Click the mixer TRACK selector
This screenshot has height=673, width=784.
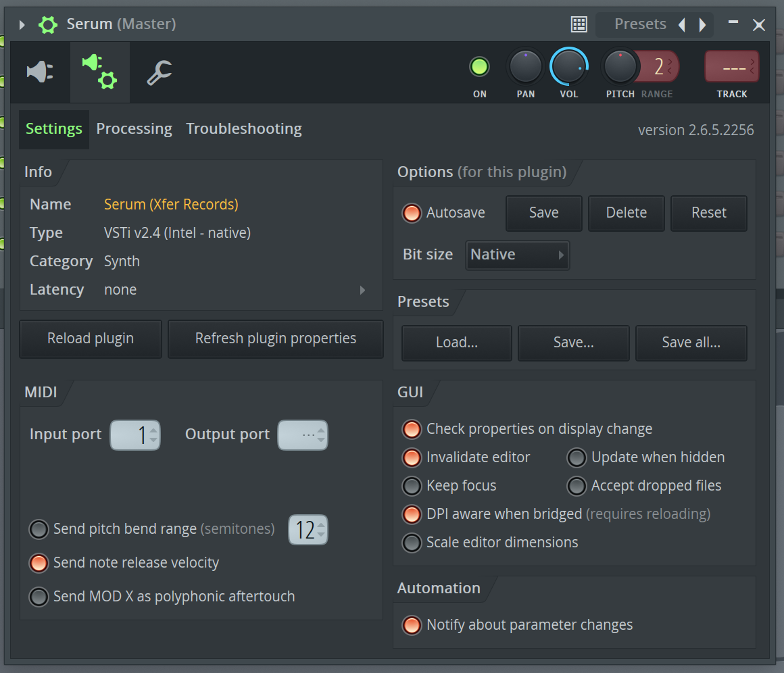731,66
